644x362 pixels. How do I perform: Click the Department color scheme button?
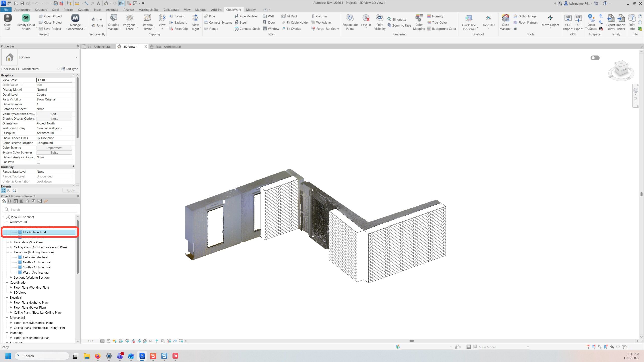(54, 148)
